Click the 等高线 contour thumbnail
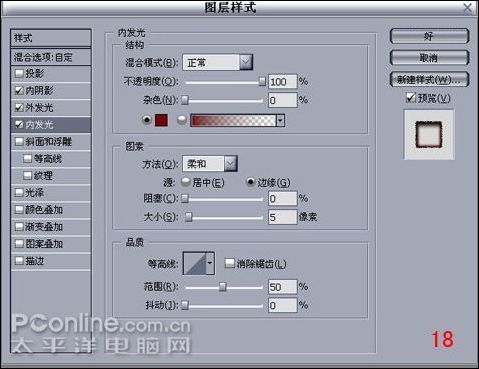The height and width of the screenshot is (369, 479). point(194,263)
